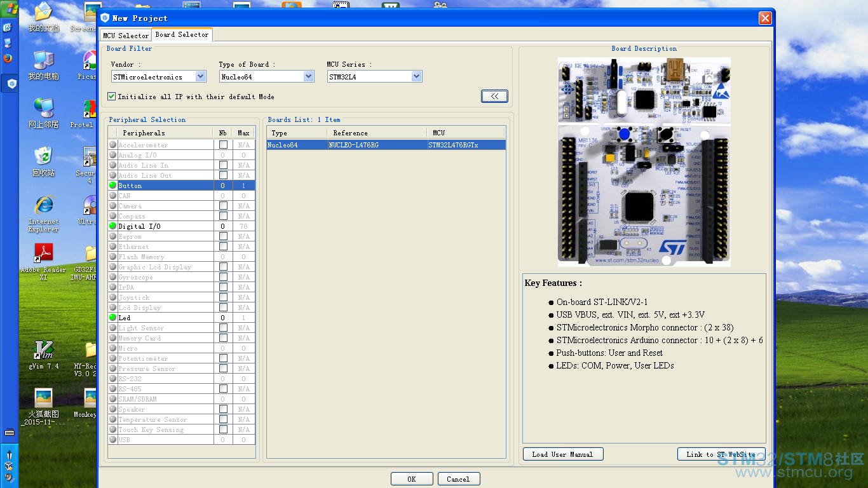Open the 我的文档 folder icon
This screenshot has height=488, width=868.
43,17
